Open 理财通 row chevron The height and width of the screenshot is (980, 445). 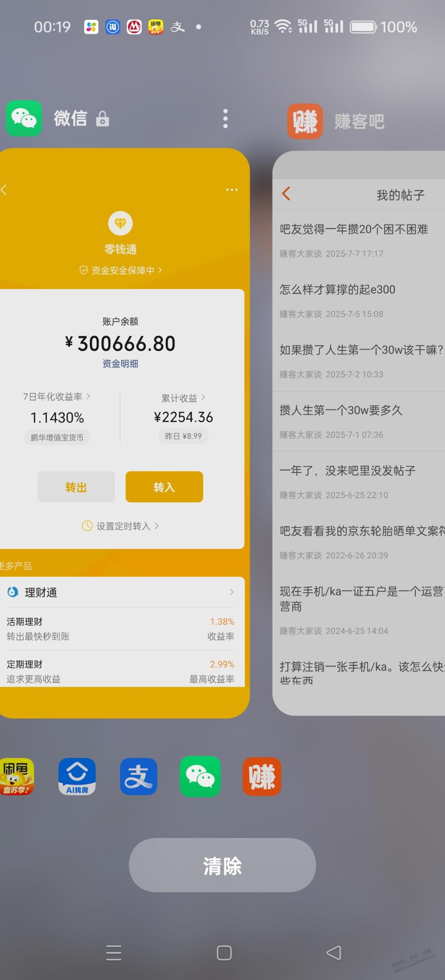232,592
